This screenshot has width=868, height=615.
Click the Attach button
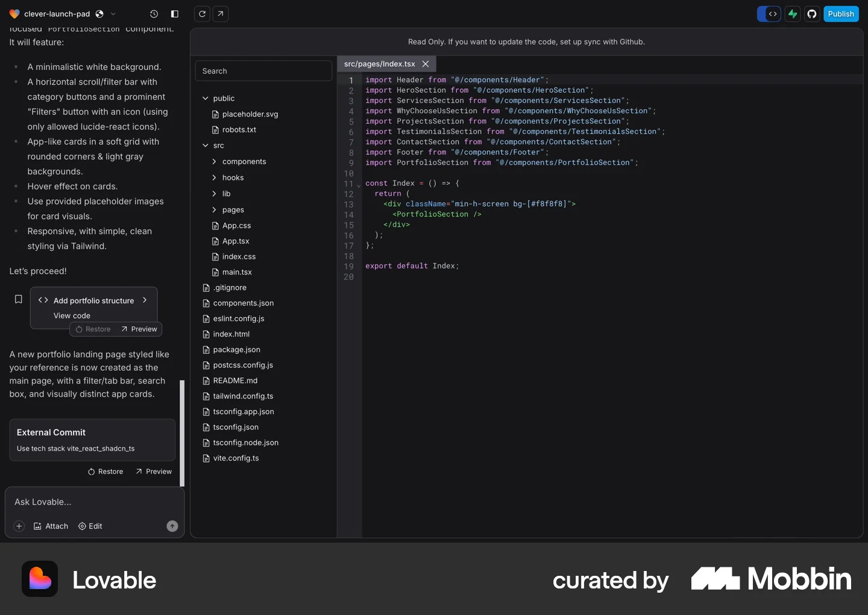coord(51,526)
